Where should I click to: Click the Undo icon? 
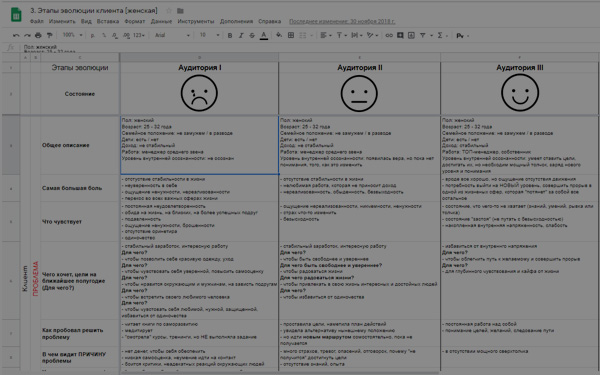(x=16, y=35)
